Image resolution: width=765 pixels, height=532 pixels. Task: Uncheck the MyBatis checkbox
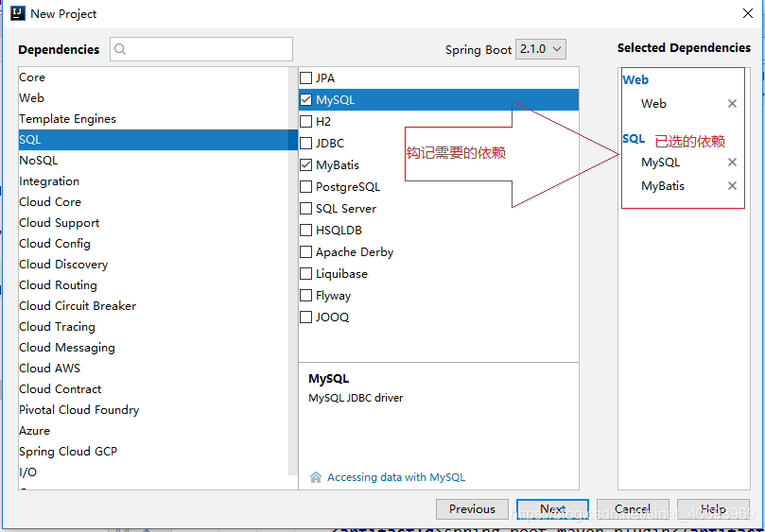click(x=305, y=164)
